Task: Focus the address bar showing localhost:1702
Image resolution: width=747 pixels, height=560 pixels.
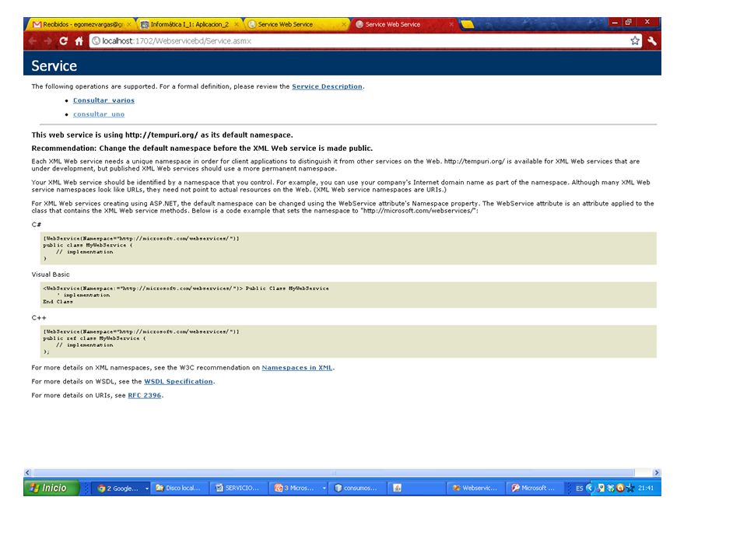Action: [357, 41]
